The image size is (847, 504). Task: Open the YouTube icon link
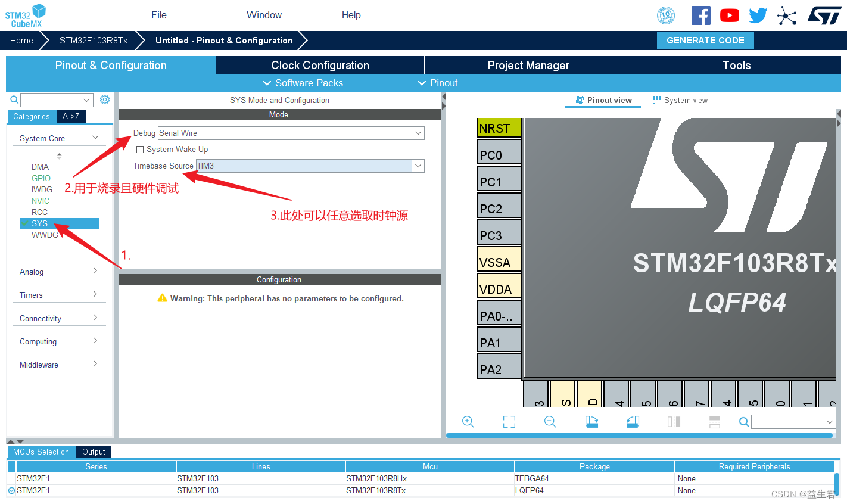tap(730, 15)
